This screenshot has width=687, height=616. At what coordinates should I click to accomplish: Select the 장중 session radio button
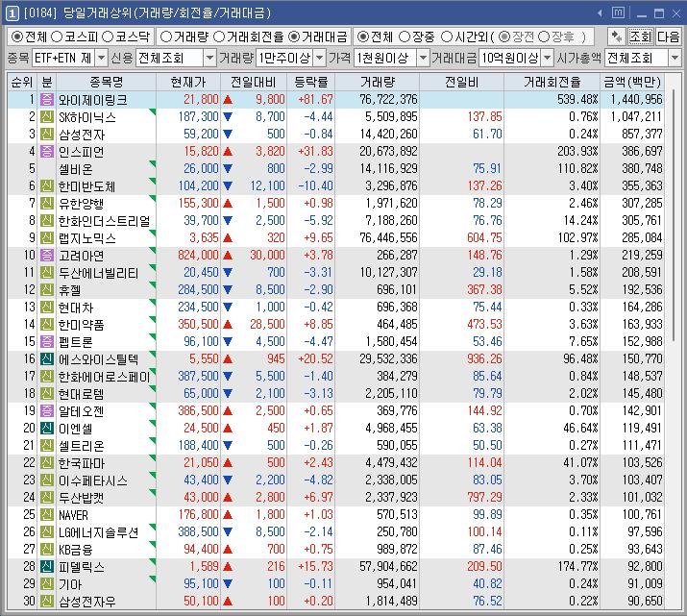(405, 37)
